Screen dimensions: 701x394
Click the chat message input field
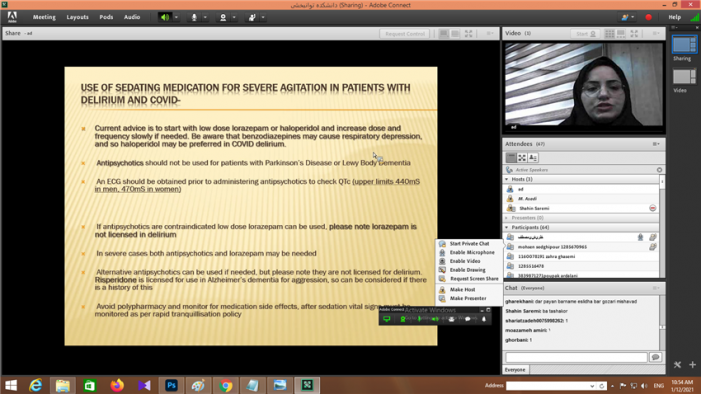tap(576, 357)
